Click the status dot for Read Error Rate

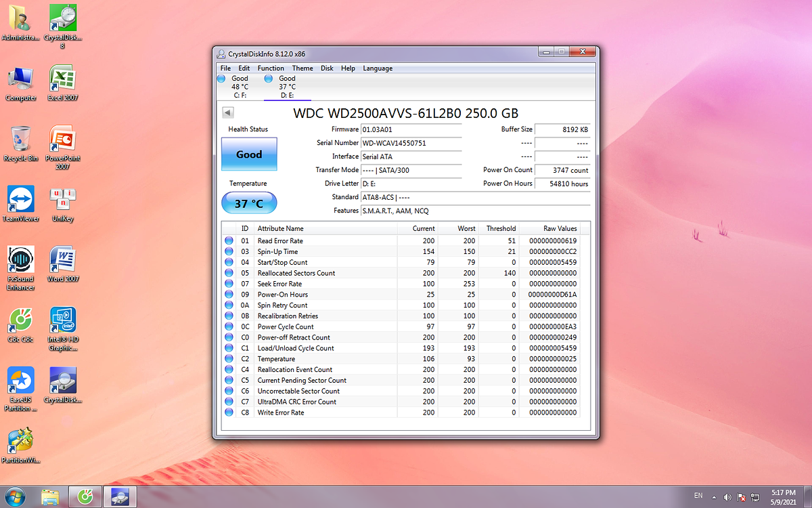(229, 240)
